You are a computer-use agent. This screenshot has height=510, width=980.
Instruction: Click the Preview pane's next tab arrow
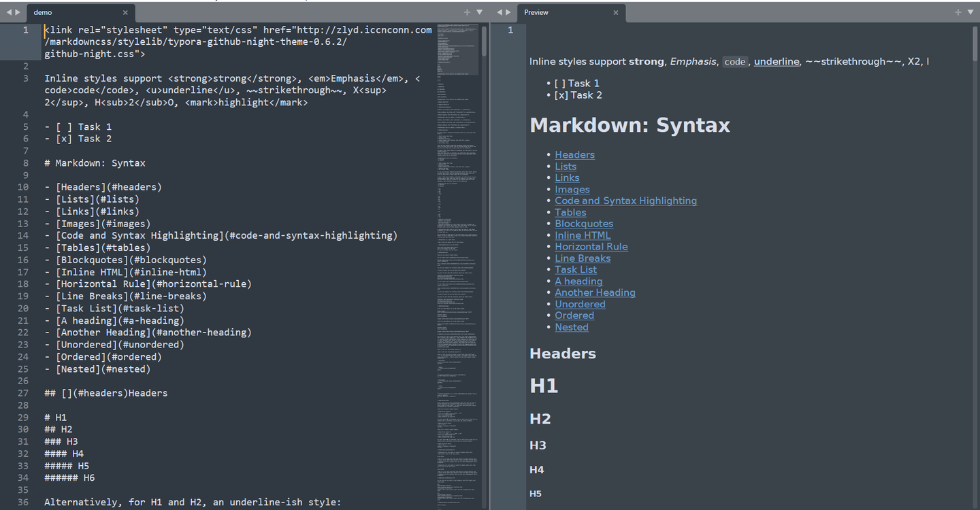click(508, 12)
